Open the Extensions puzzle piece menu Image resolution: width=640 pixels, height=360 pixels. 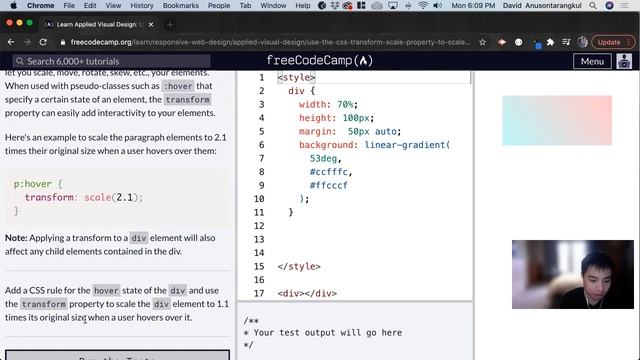[550, 42]
